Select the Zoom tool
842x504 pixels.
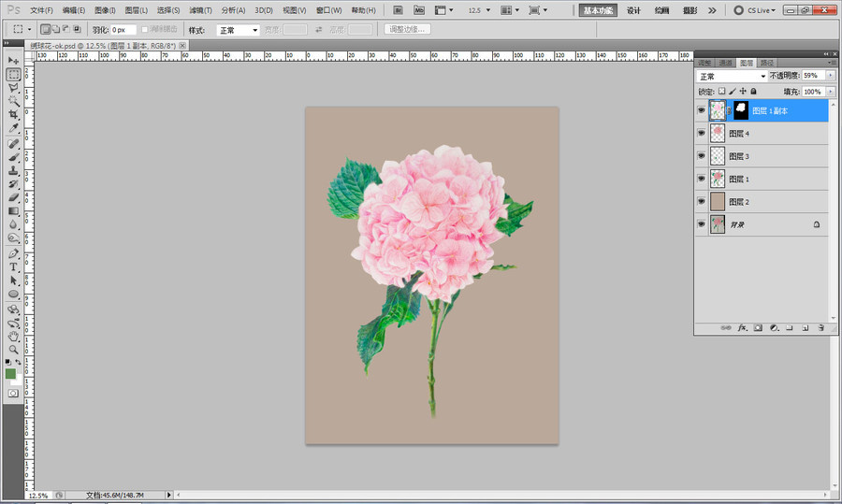coord(13,350)
